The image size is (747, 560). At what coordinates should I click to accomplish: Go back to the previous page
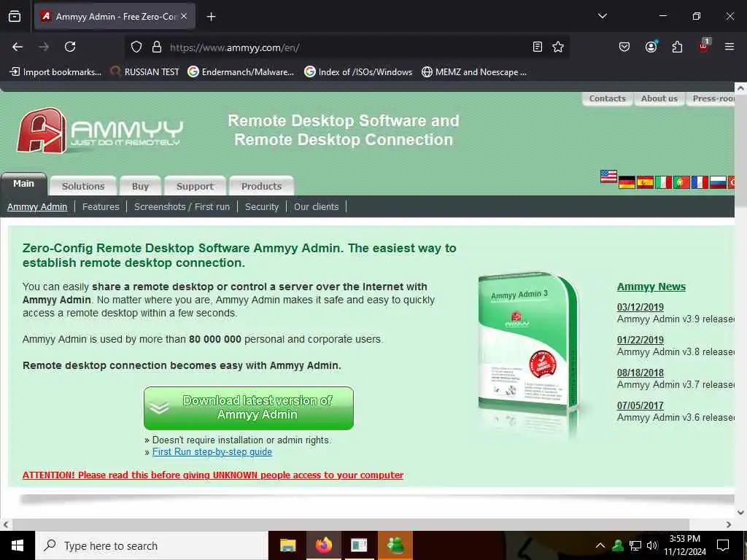click(18, 47)
